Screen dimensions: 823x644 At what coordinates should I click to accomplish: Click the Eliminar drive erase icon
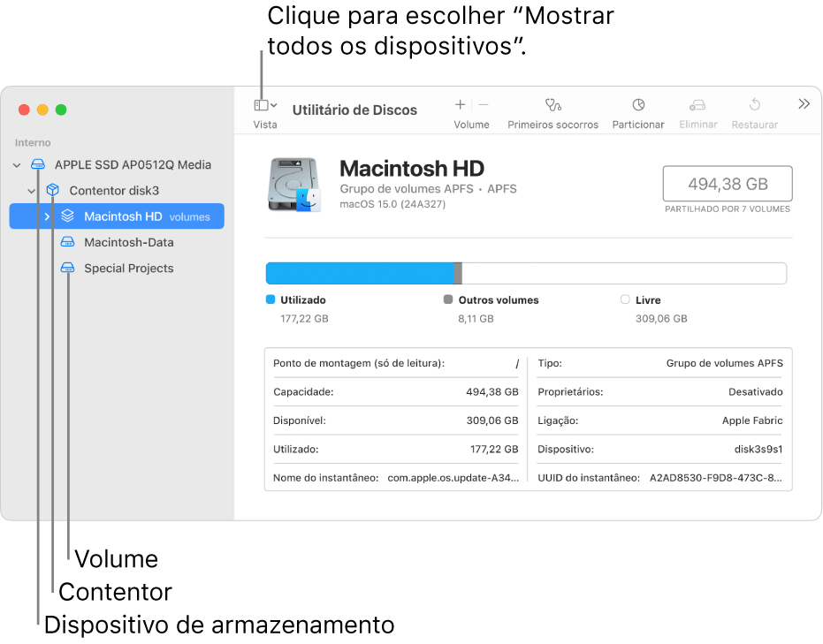(x=697, y=105)
